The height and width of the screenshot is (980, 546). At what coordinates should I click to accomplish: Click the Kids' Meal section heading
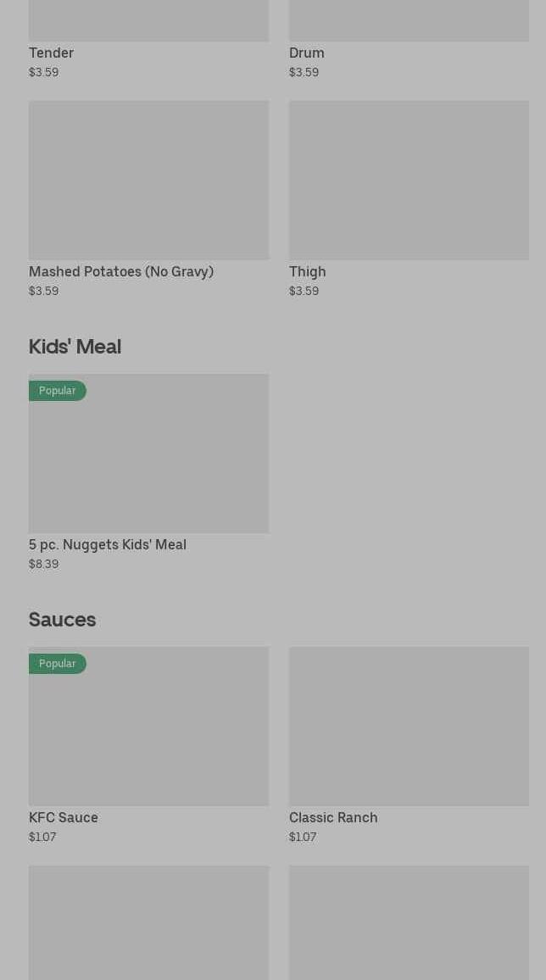click(x=75, y=346)
